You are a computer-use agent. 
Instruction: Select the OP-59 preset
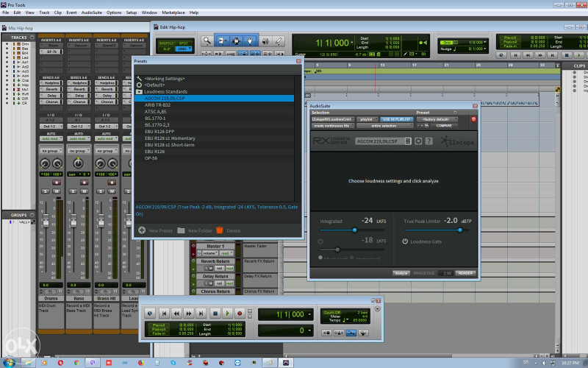pos(214,158)
